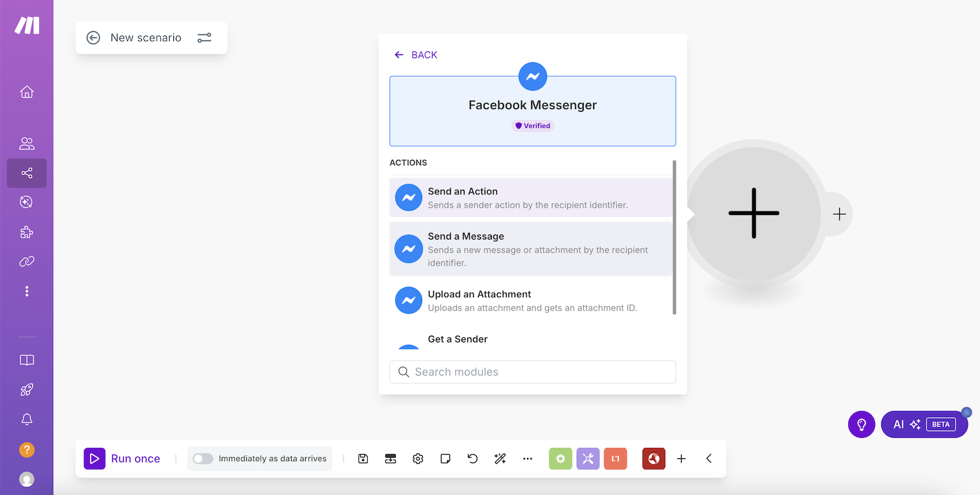The image size is (980, 495).
Task: Open the puzzle-piece Apps icon in sidebar
Action: (x=26, y=232)
